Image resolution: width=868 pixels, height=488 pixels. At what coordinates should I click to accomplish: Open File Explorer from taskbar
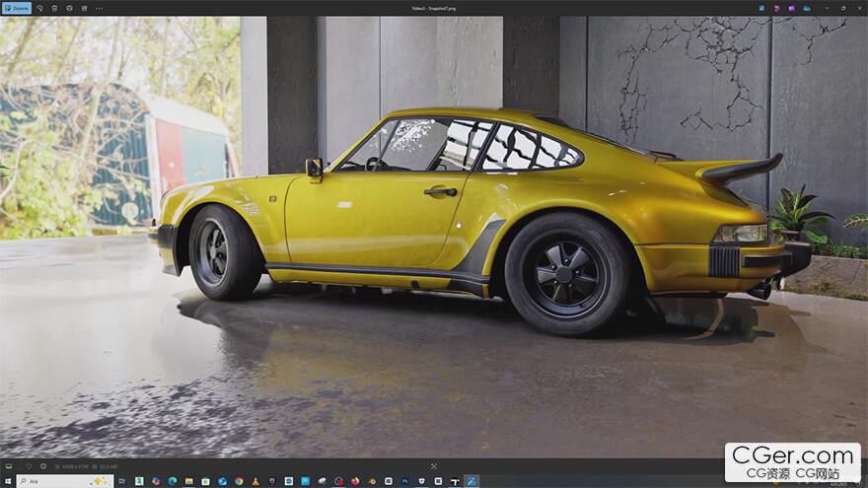point(188,481)
